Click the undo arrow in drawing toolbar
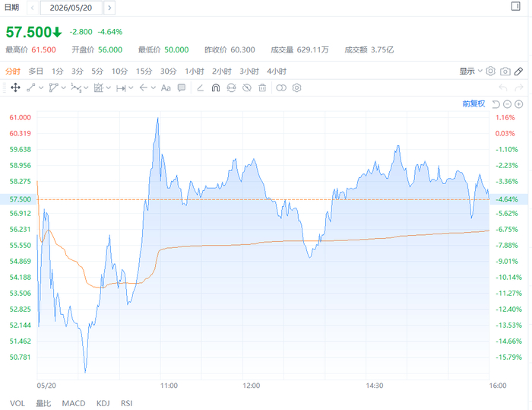This screenshot has width=532, height=410. (x=503, y=88)
